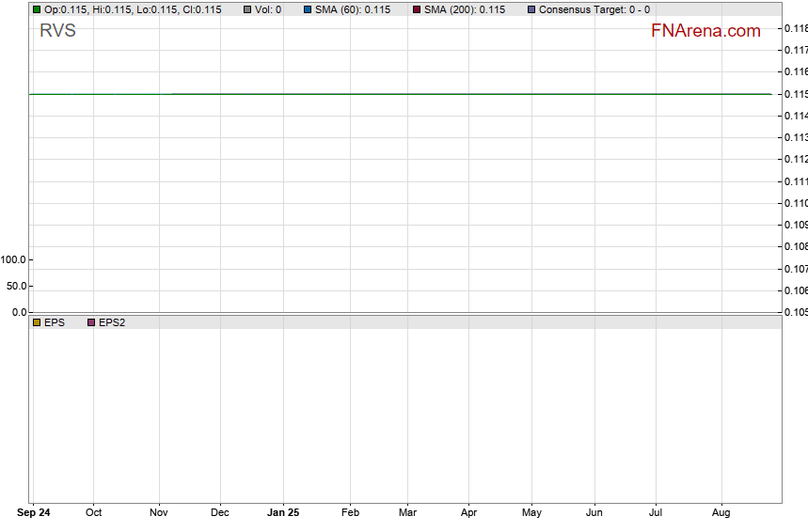Click the FNArena.com watermark link
The width and height of the screenshot is (808, 532).
click(705, 31)
